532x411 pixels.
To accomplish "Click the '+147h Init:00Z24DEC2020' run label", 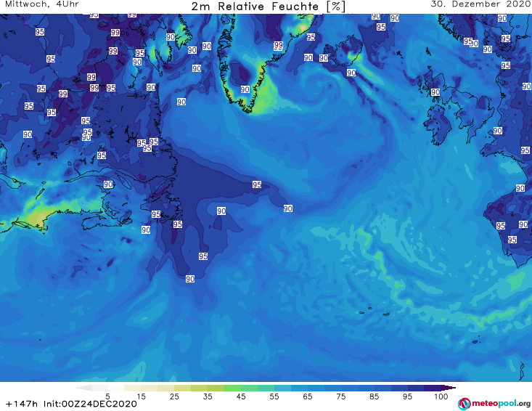I will [71, 404].
